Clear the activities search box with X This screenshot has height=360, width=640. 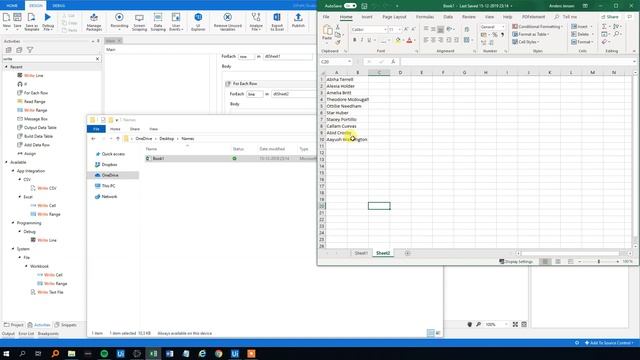[x=98, y=59]
